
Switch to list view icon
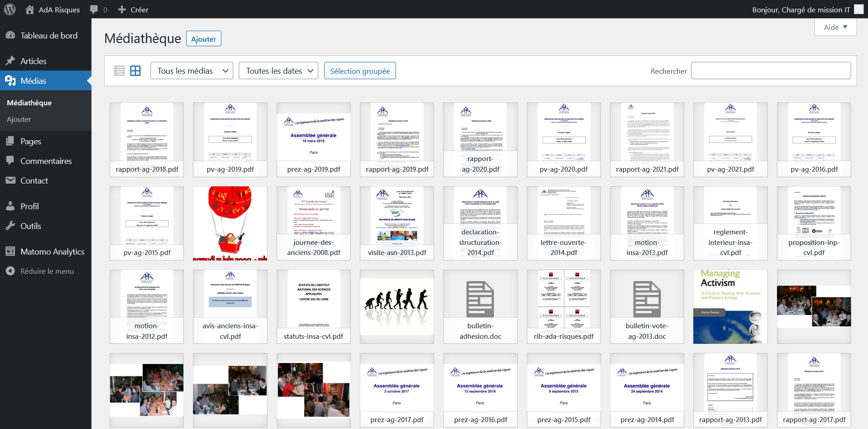pos(119,71)
